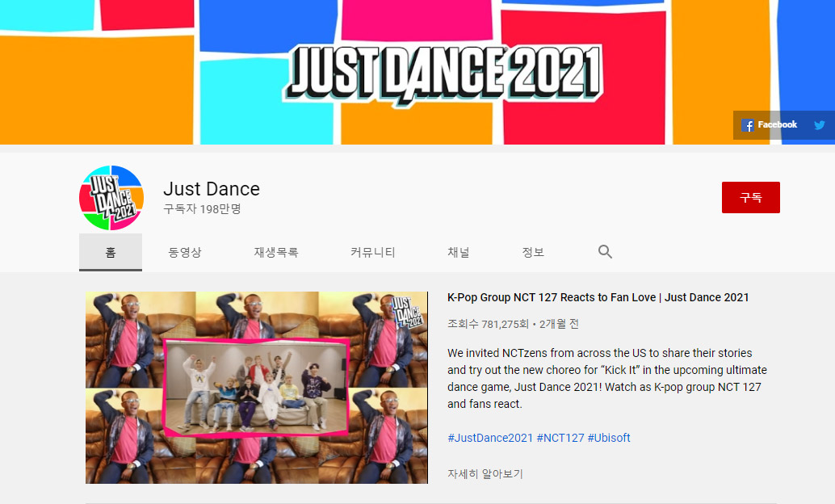Viewport: 835px width, 504px height.
Task: Open the K-Pop Group NCT 127 video title
Action: coord(598,297)
